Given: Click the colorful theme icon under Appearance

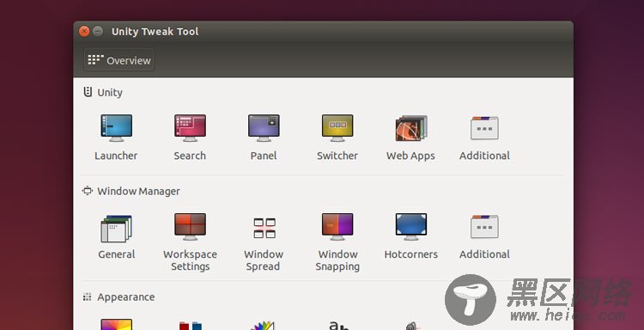Looking at the screenshot, I should 116,325.
